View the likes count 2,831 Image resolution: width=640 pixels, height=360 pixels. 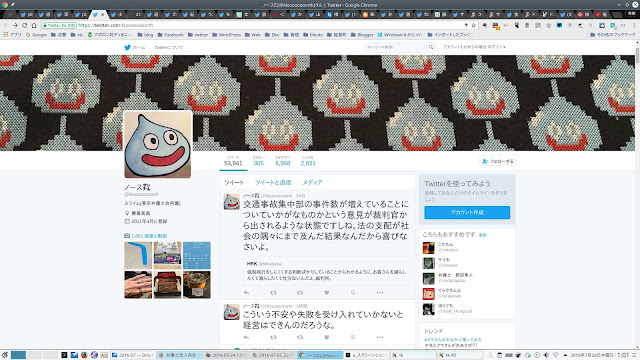point(308,161)
